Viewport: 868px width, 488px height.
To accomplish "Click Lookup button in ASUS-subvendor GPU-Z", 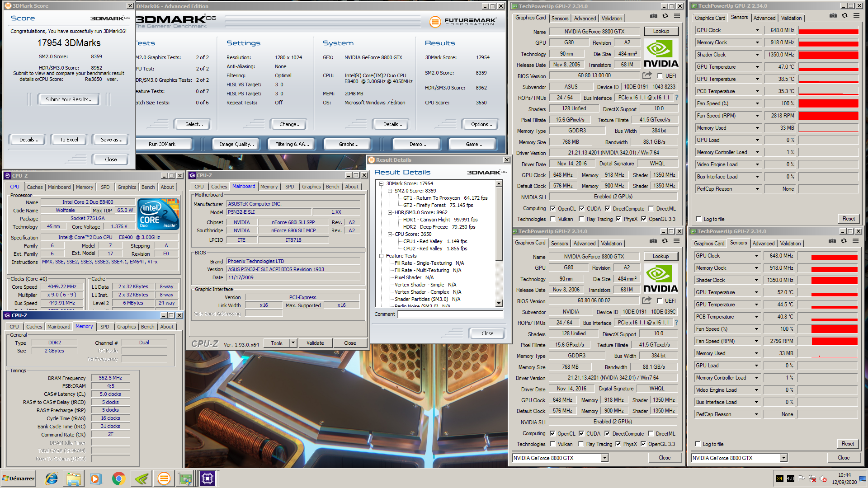I will click(x=661, y=31).
